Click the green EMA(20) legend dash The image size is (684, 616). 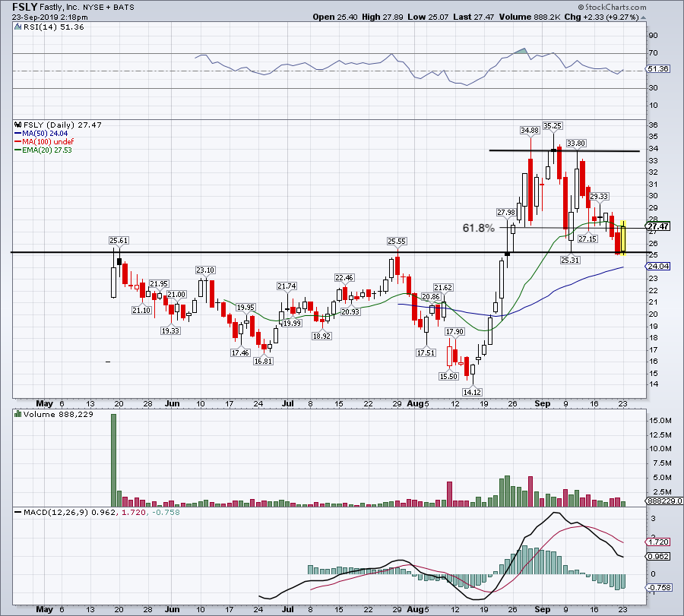click(18, 150)
